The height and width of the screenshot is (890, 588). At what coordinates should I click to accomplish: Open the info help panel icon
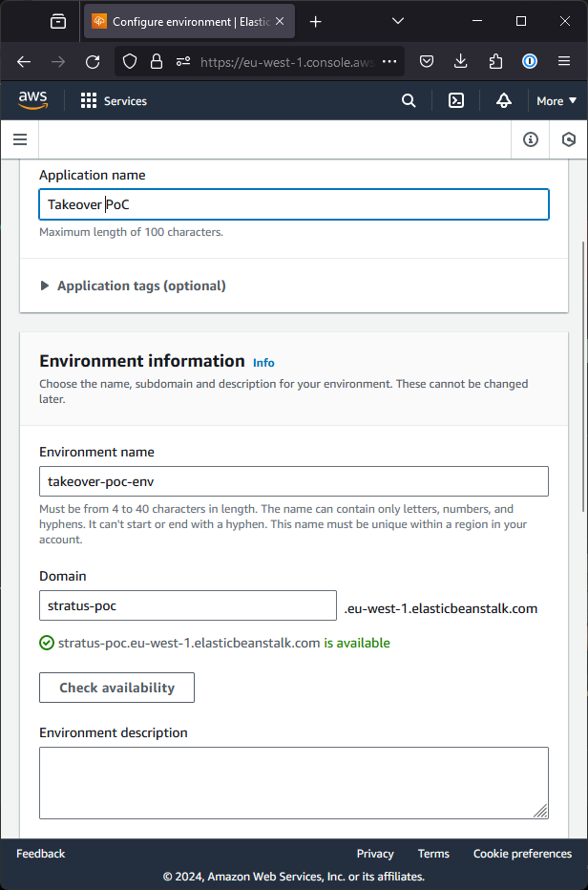(x=531, y=139)
